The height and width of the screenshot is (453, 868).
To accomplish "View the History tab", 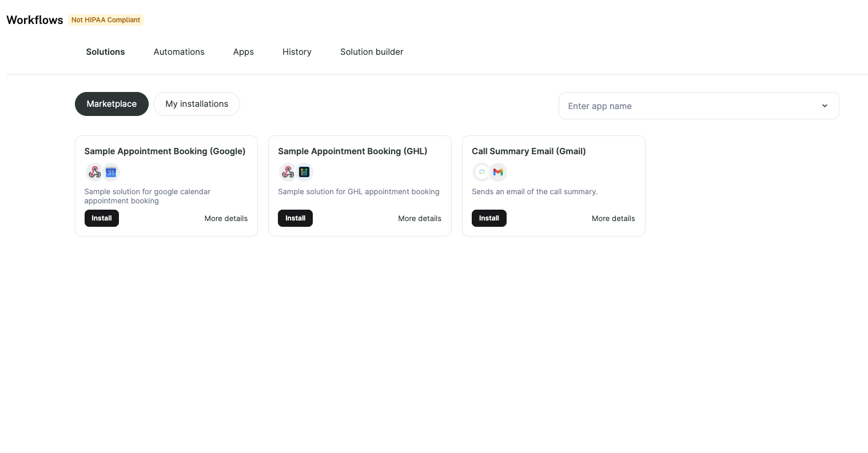I will click(x=297, y=52).
